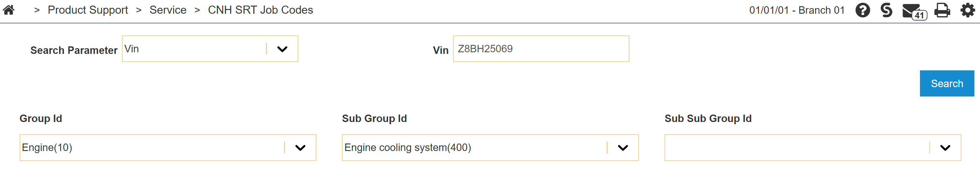Viewport: 980px width, 193px height.
Task: Expand the Search Parameter dropdown arrow
Action: (x=282, y=49)
